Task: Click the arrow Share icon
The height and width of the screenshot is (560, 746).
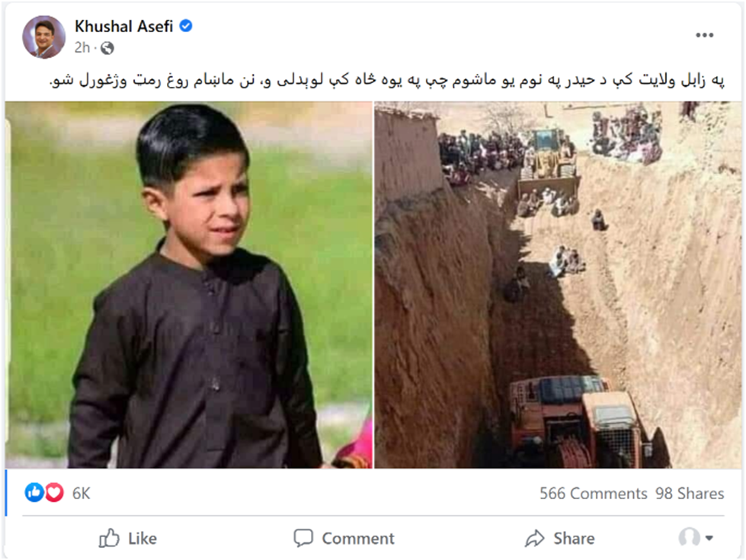Action: [535, 538]
